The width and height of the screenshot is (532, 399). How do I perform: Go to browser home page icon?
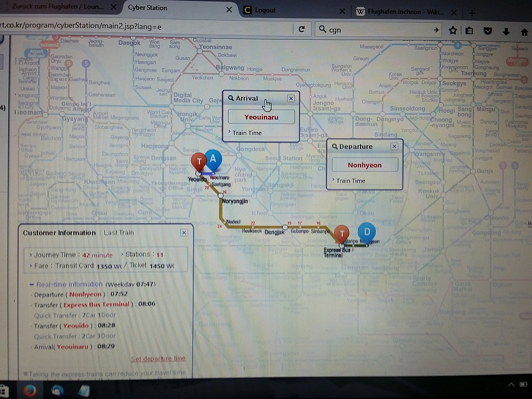[x=524, y=31]
